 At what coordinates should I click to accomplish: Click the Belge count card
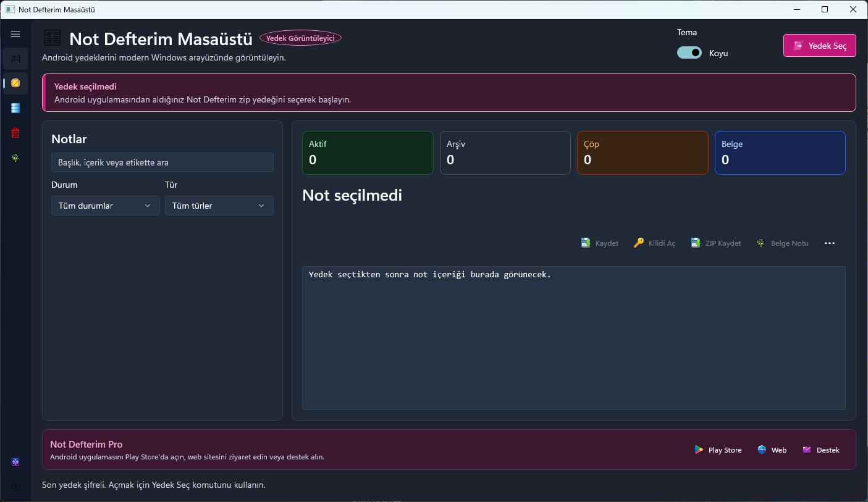point(780,153)
